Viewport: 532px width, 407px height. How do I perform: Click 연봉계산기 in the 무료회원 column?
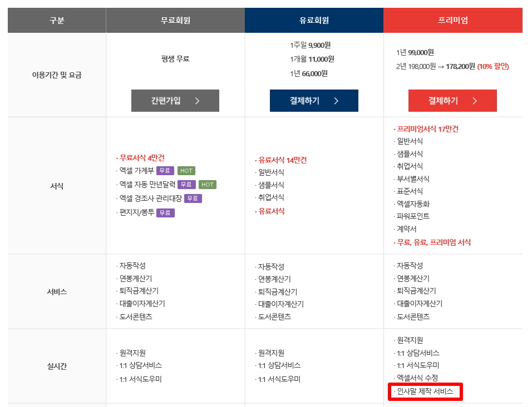pyautogui.click(x=136, y=278)
